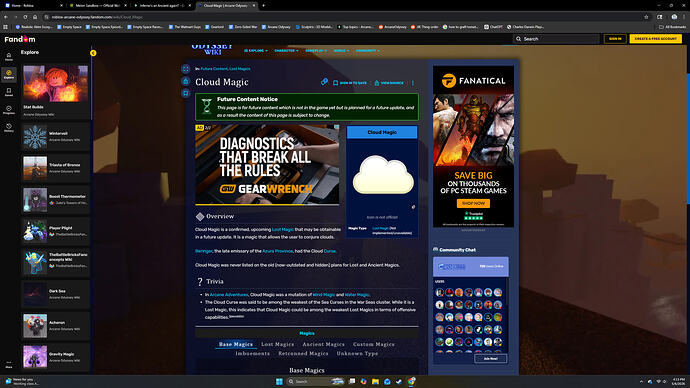The height and width of the screenshot is (388, 690).
Task: Click Join Now in Community Chat
Action: pos(490,359)
